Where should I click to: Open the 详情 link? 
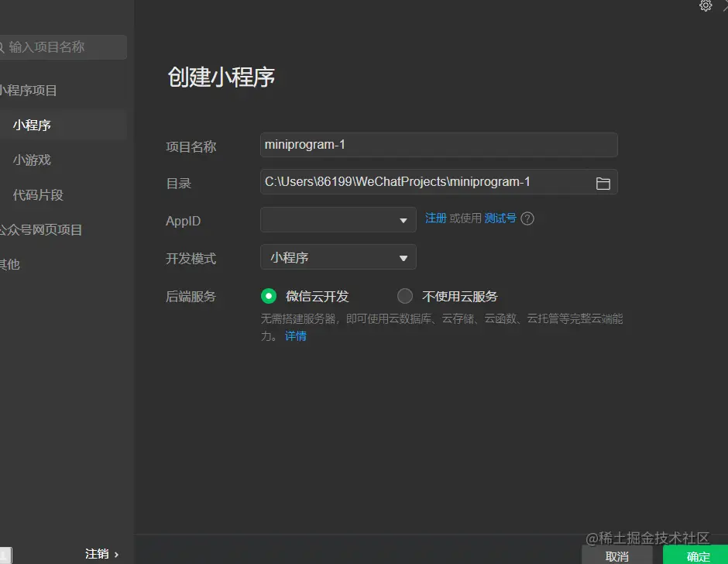[295, 336]
